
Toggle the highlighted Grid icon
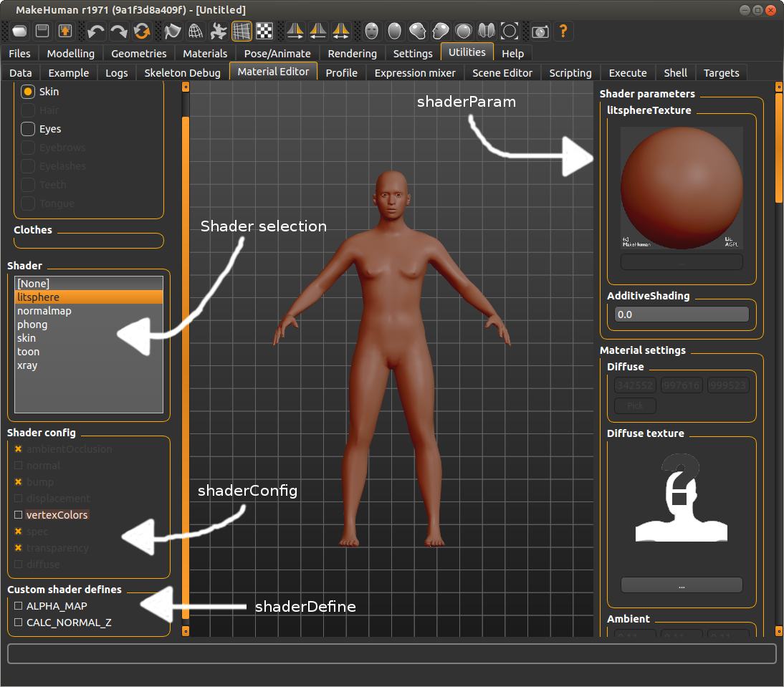242,32
